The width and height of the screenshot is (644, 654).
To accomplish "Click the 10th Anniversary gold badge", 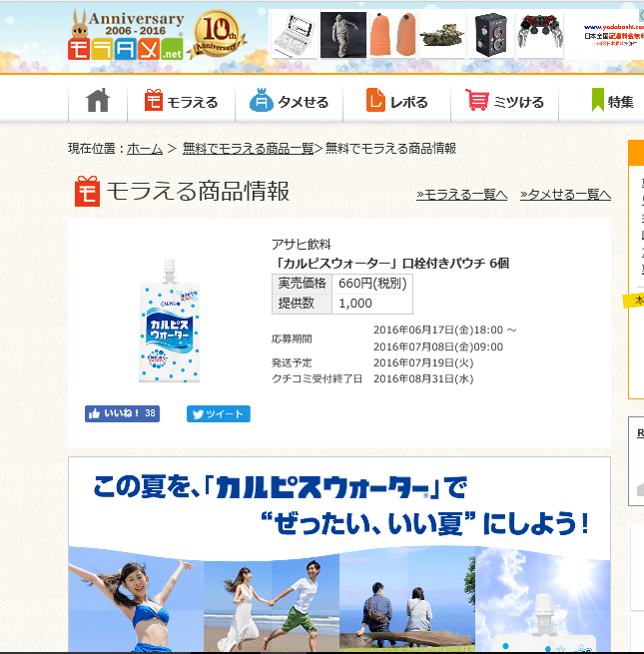I will tap(218, 33).
